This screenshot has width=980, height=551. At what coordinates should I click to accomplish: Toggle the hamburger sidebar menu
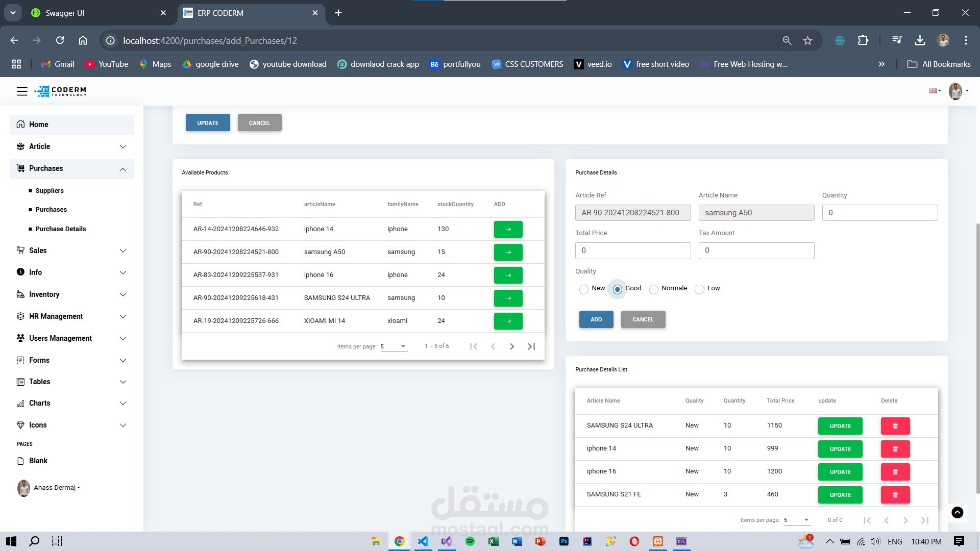click(x=22, y=91)
